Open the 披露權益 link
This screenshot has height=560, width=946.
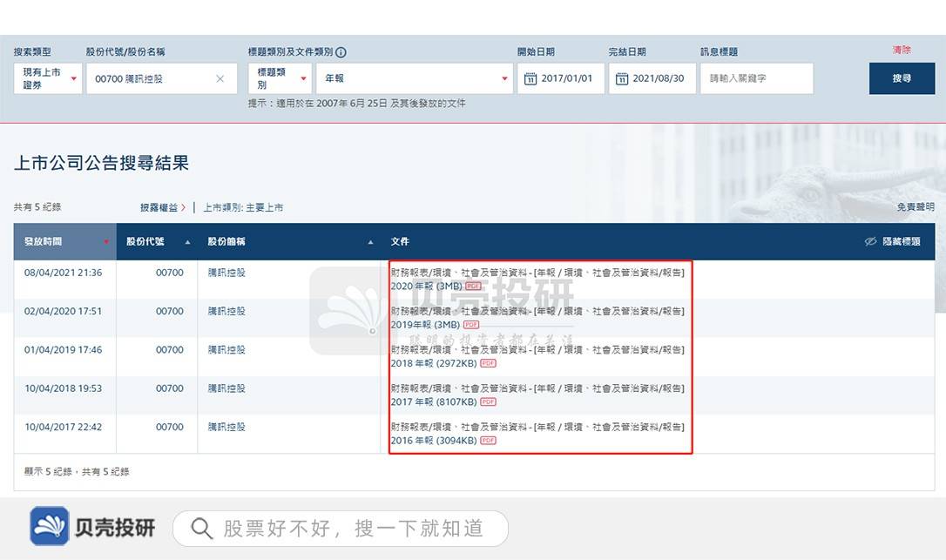point(162,207)
